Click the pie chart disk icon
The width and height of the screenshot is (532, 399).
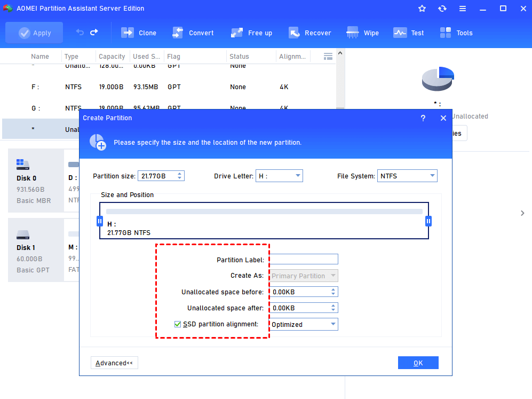click(x=438, y=79)
